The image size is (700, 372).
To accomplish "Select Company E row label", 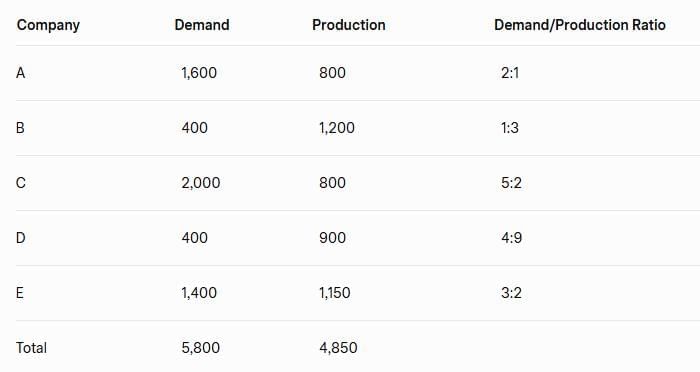I will coord(20,293).
